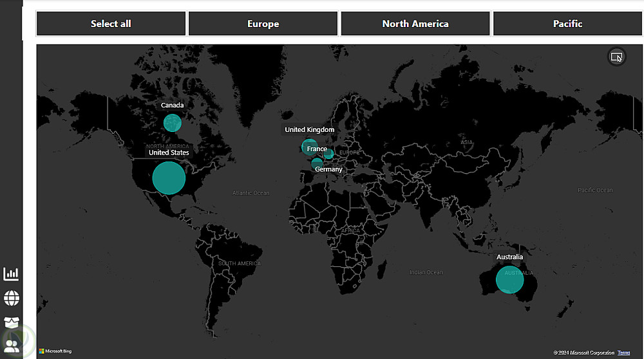Filter the map by North America
This screenshot has height=359, width=644.
415,24
